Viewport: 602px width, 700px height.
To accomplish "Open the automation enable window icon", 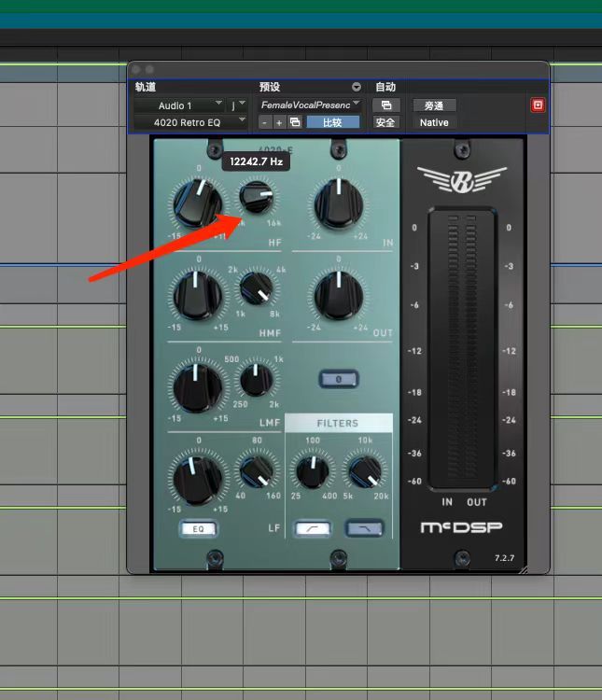I will [x=385, y=105].
